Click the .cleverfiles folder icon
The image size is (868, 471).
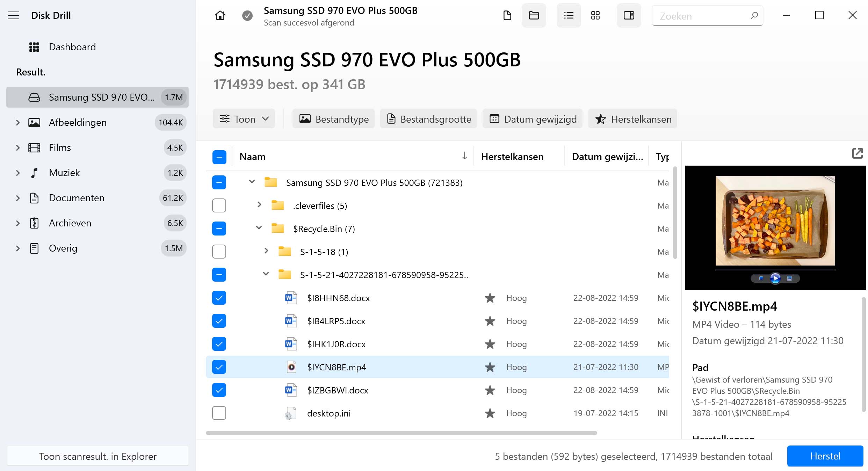(x=278, y=205)
